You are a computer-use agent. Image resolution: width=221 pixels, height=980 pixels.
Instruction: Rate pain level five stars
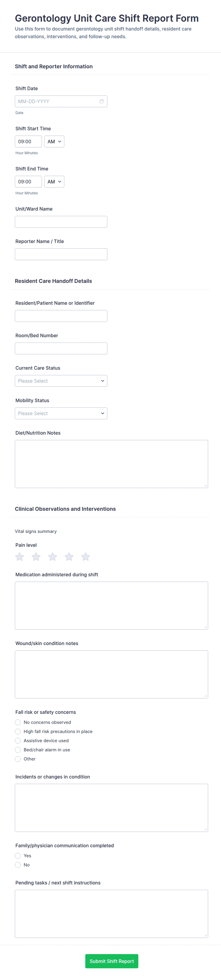[86, 557]
